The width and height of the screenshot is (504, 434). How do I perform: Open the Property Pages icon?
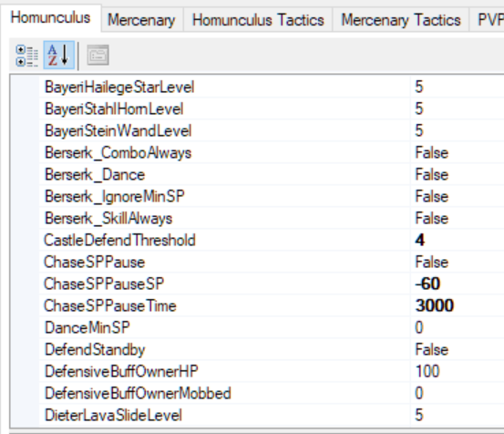pyautogui.click(x=98, y=56)
